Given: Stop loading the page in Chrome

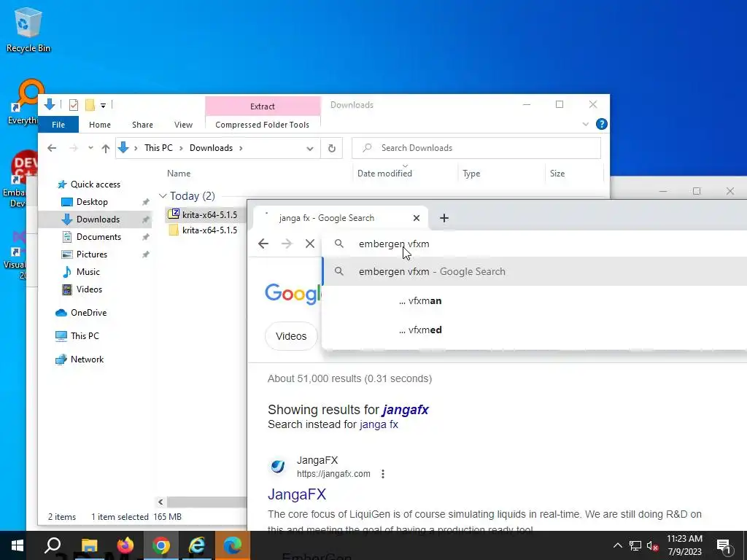Looking at the screenshot, I should coord(310,244).
